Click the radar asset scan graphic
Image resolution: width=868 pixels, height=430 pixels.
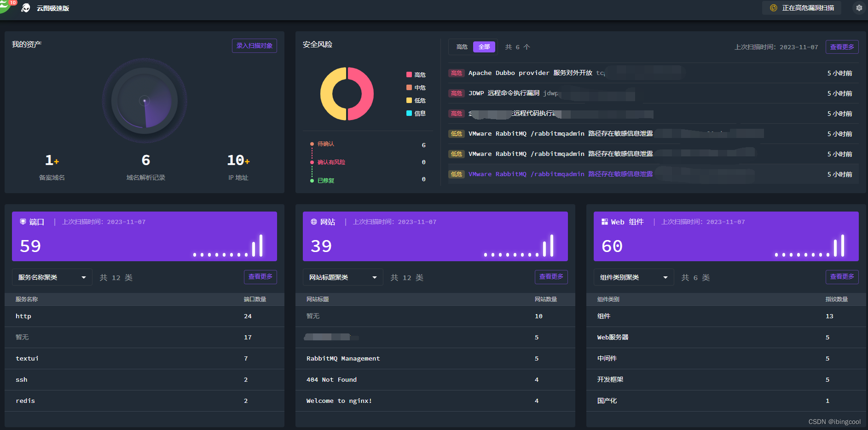pos(145,101)
